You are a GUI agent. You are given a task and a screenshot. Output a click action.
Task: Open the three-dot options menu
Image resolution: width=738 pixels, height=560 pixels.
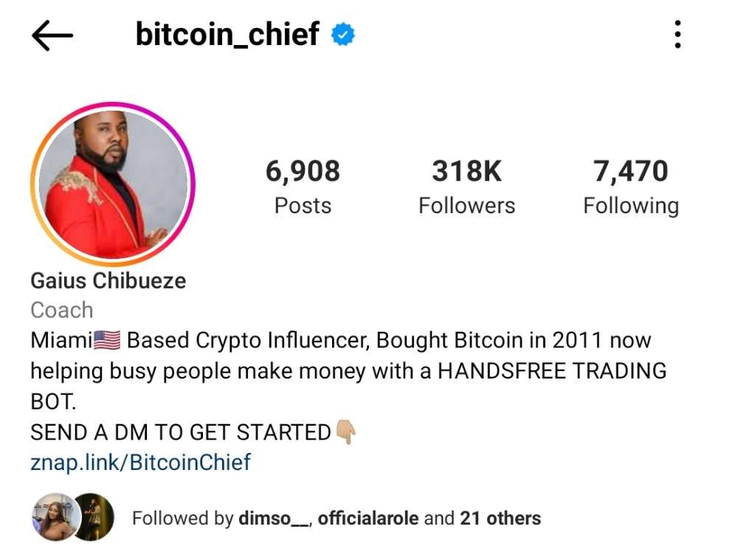677,35
